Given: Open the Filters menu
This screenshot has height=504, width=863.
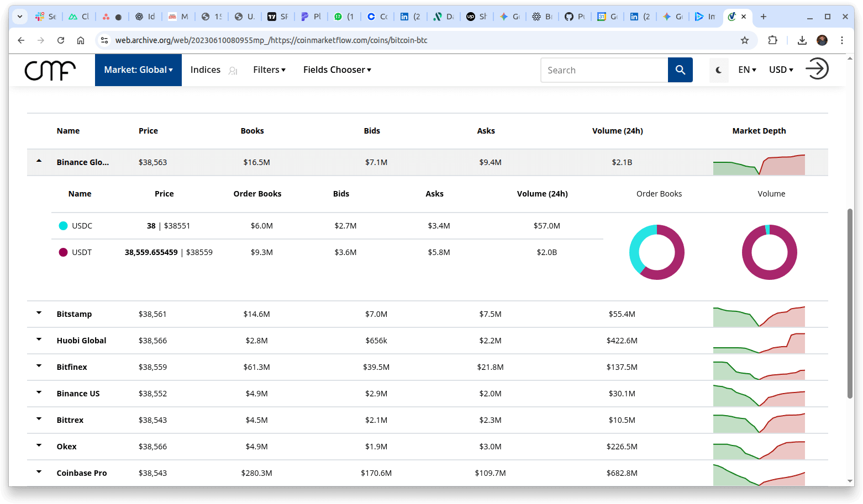Looking at the screenshot, I should pos(269,70).
